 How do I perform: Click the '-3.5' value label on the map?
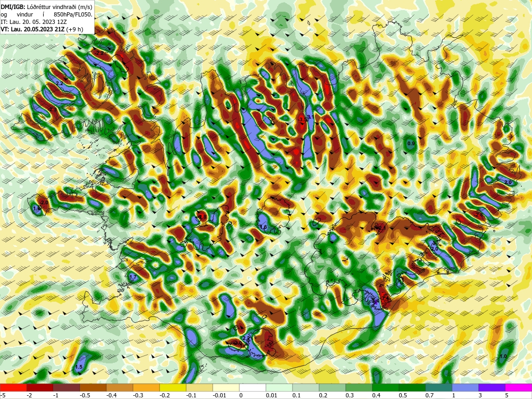[x=303, y=120]
